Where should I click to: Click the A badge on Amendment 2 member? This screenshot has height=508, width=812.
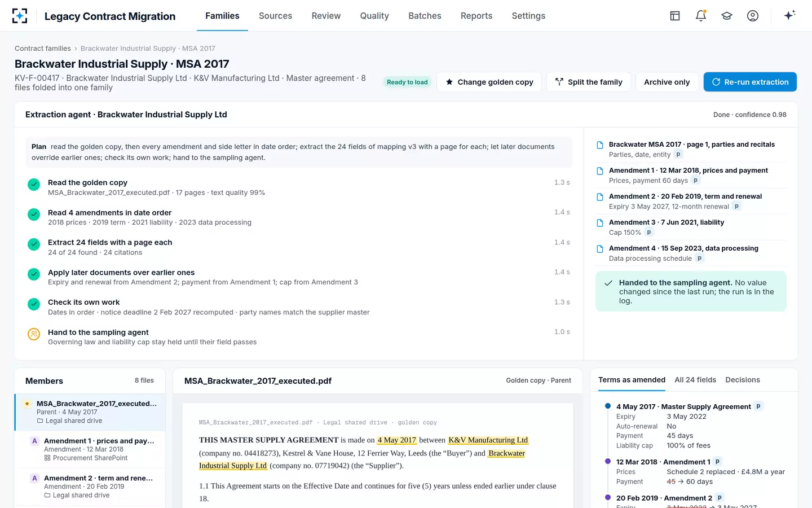click(34, 478)
